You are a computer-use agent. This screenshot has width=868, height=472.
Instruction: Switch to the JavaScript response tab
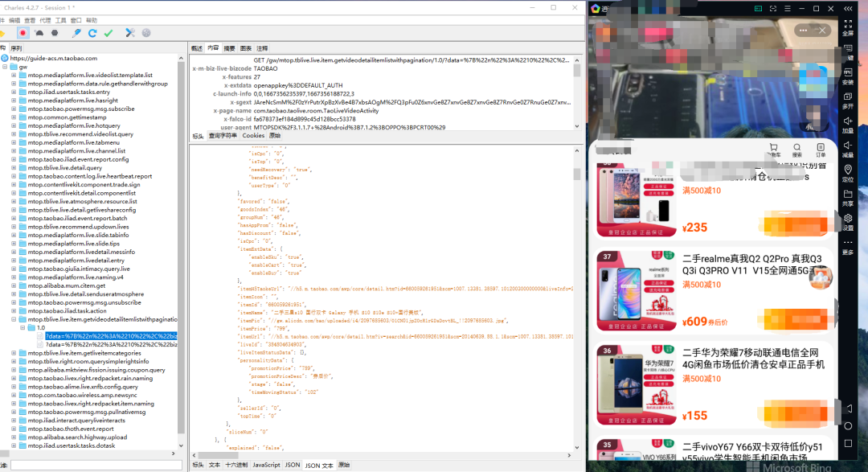[266, 466]
